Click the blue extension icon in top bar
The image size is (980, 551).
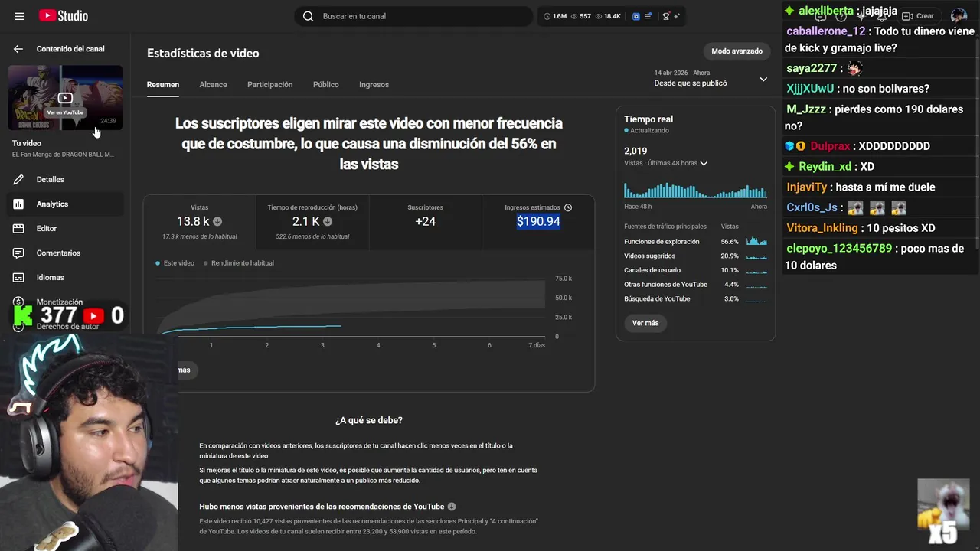click(636, 16)
